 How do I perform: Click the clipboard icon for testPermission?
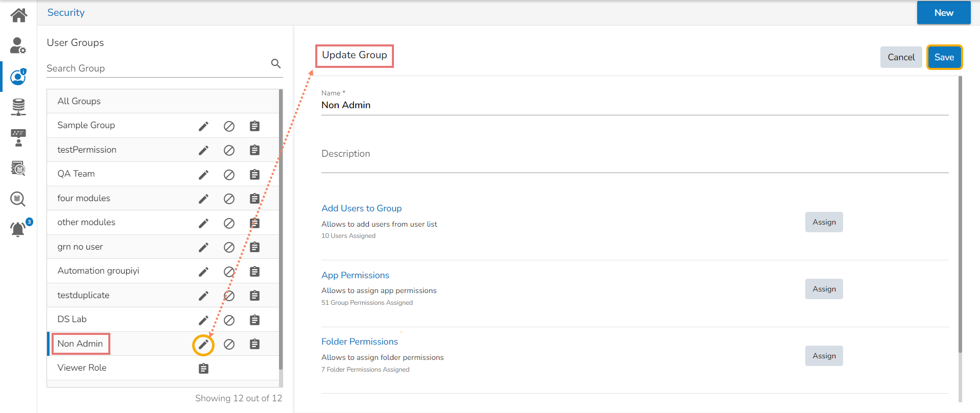tap(254, 150)
